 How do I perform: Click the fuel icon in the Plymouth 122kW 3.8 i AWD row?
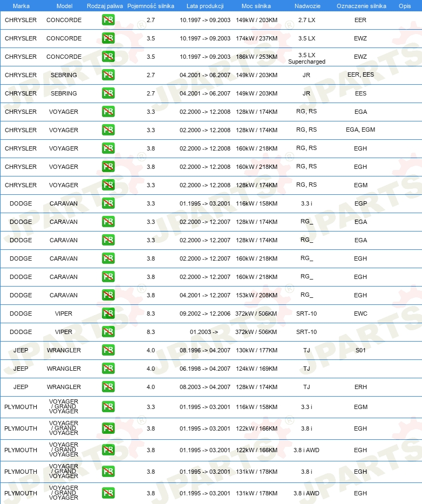click(108, 449)
